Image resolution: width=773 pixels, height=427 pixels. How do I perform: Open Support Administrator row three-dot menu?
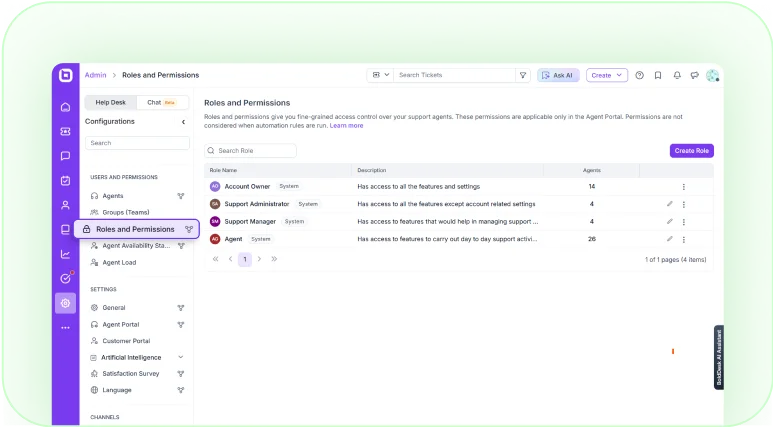pos(684,204)
